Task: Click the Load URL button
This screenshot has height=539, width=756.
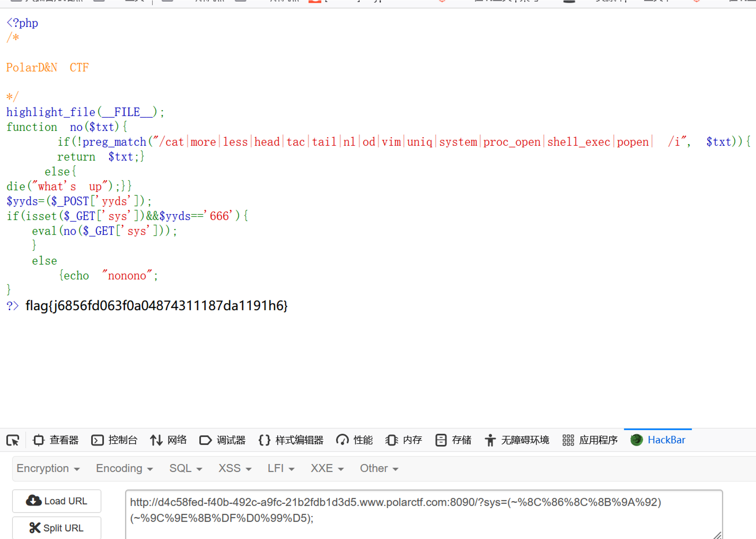Action: pos(57,501)
